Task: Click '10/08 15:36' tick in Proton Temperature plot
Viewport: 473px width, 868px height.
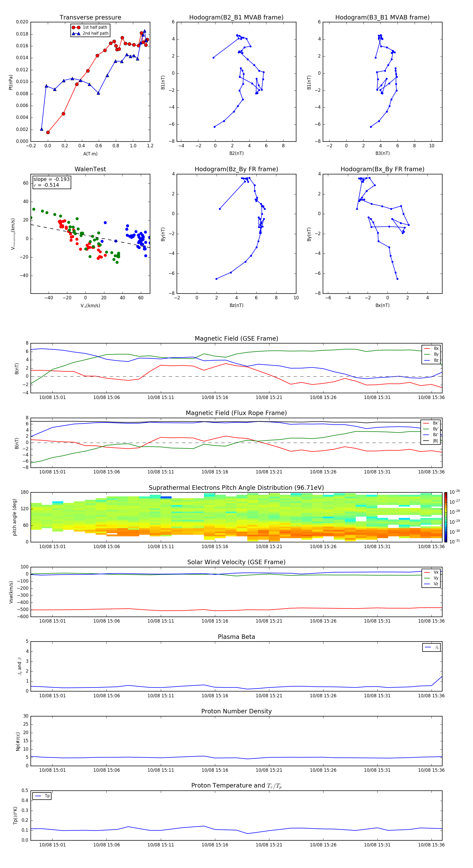Action: coord(431,845)
